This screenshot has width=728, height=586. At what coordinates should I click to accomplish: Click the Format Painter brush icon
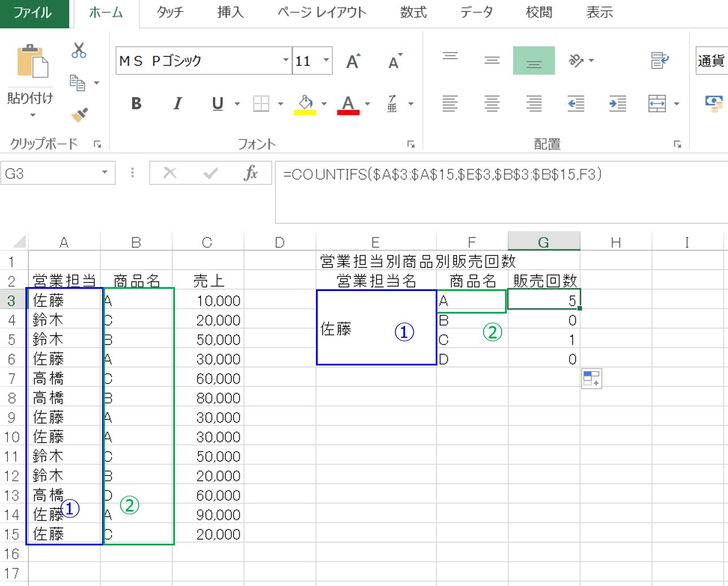80,114
